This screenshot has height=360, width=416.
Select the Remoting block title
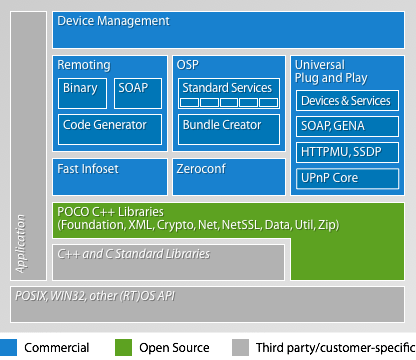pyautogui.click(x=84, y=65)
